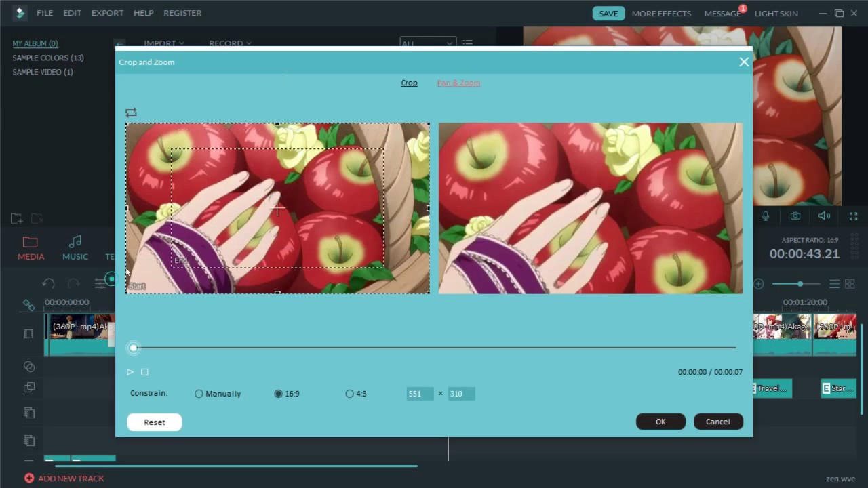The height and width of the screenshot is (488, 868).
Task: Click the second picture-in-picture track icon
Action: 28,441
